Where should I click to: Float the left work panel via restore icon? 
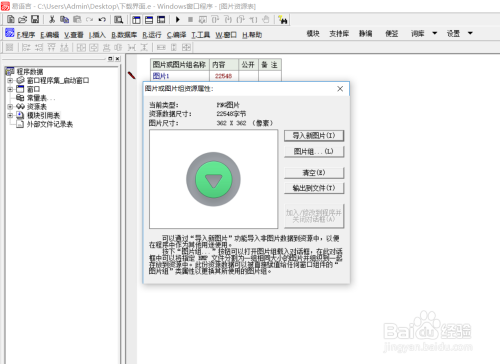[x=110, y=59]
